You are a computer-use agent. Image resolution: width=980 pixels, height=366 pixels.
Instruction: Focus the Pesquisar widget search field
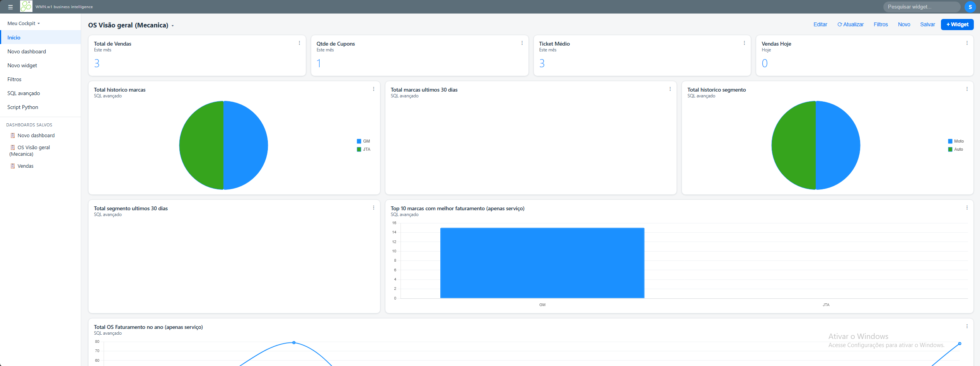922,7
